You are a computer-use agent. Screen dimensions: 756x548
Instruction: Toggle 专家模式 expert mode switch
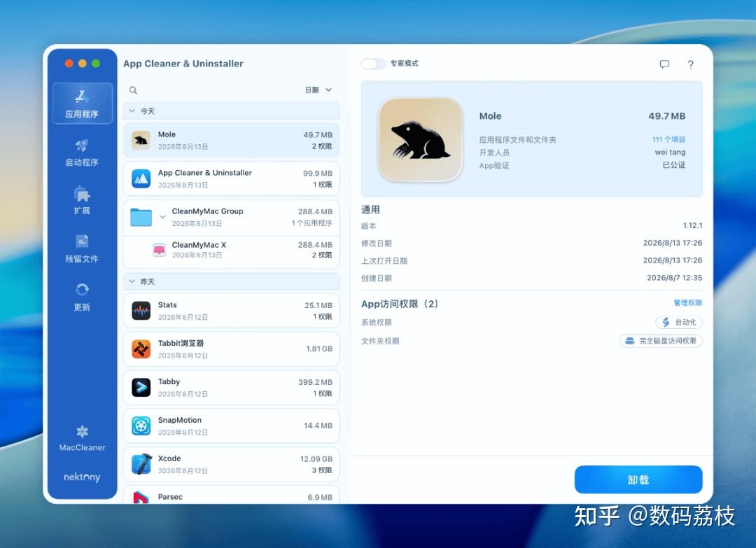pos(373,64)
